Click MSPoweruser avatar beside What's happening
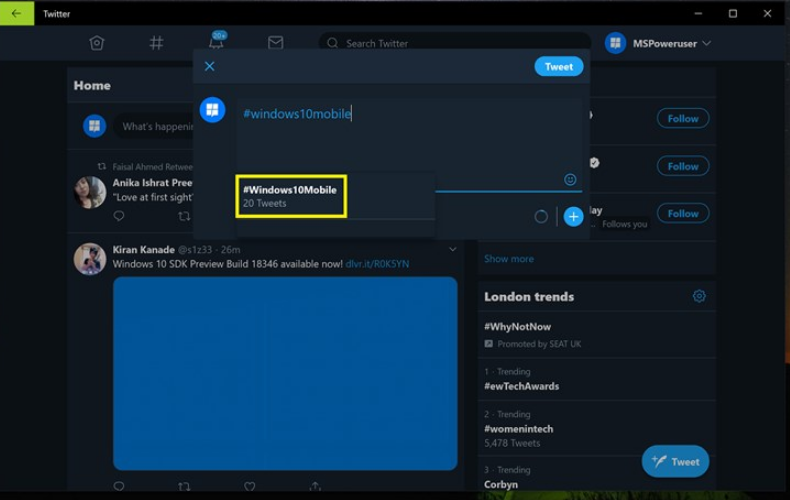790x500 pixels. [95, 126]
